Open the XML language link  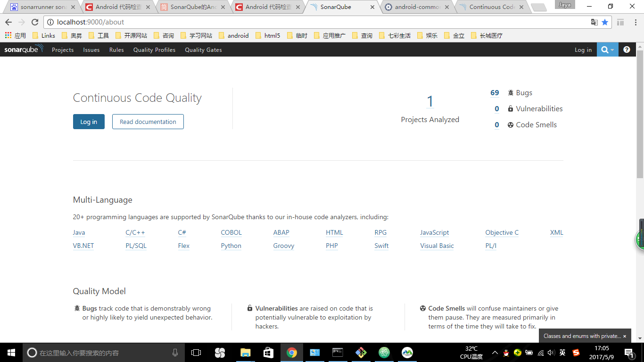pos(557,232)
